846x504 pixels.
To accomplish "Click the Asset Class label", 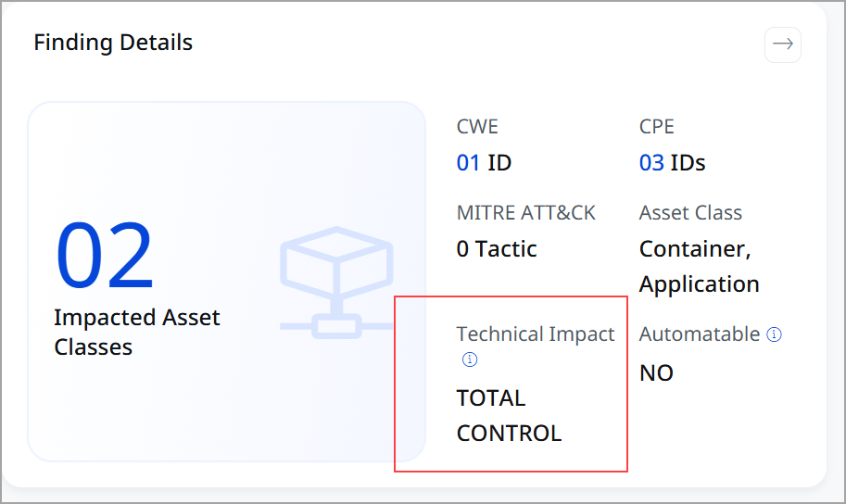I will tap(690, 212).
